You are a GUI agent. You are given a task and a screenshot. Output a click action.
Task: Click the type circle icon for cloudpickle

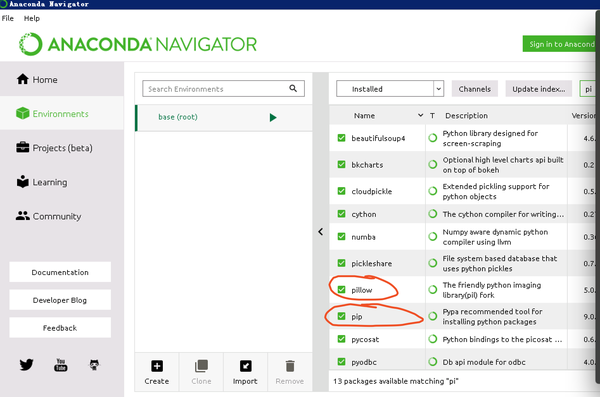[x=433, y=191]
